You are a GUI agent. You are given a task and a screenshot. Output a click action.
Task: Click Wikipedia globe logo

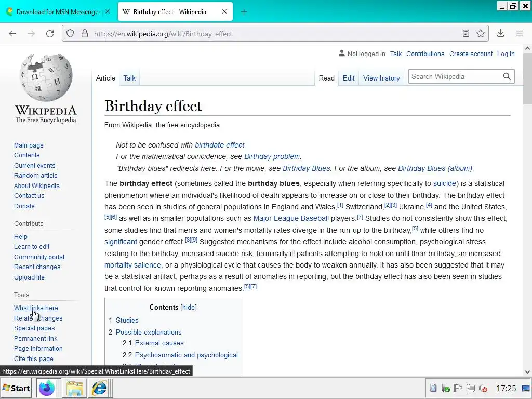click(x=46, y=77)
